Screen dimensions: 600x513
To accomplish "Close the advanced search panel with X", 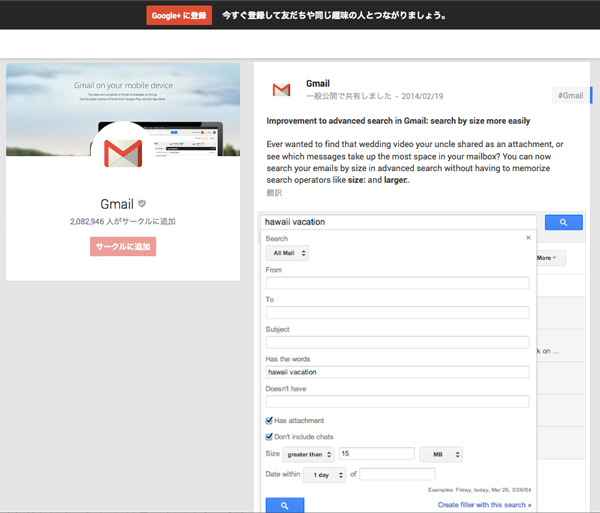I will pos(528,238).
